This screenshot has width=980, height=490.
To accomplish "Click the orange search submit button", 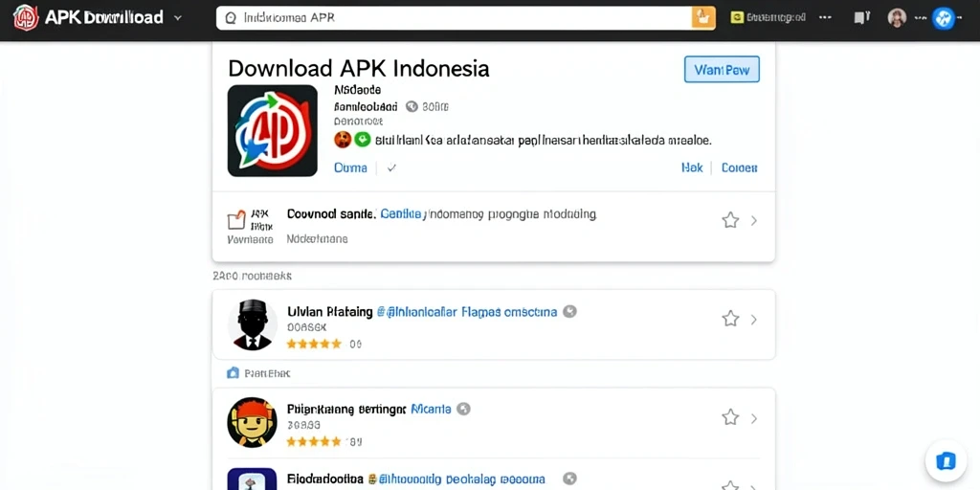I will [x=703, y=18].
